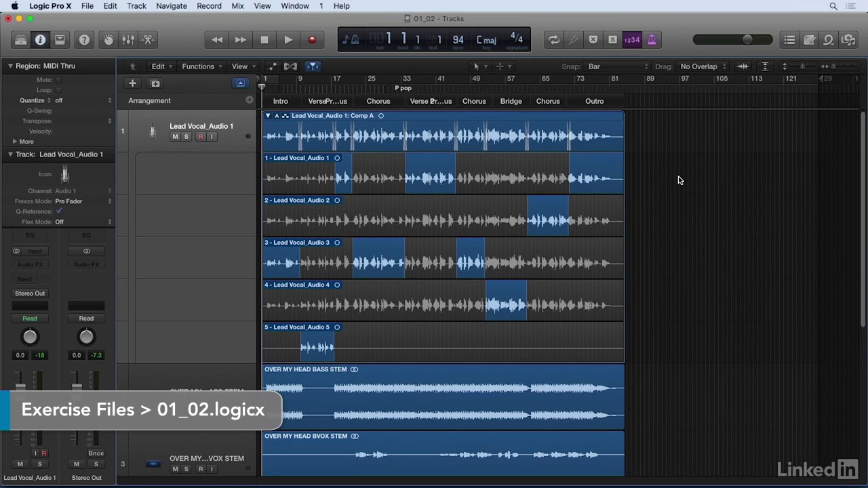Viewport: 868px width, 488px height.
Task: Open the Edit dropdown in Tracks area
Action: 161,66
